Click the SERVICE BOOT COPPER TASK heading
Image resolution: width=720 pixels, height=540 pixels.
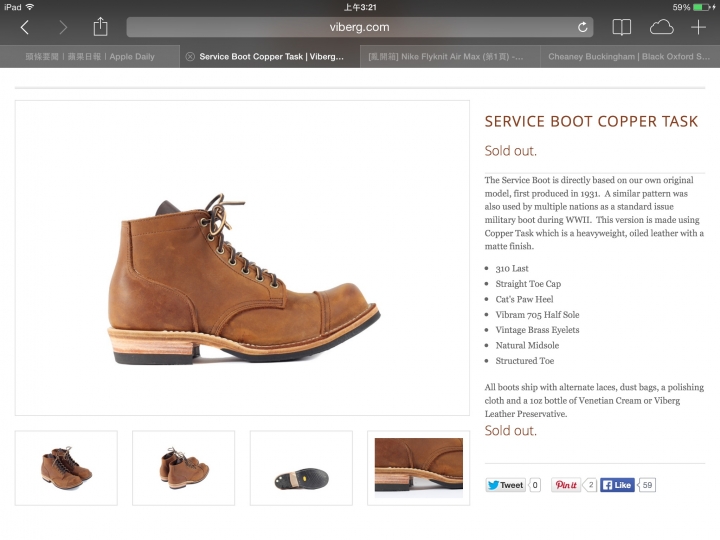click(x=591, y=122)
